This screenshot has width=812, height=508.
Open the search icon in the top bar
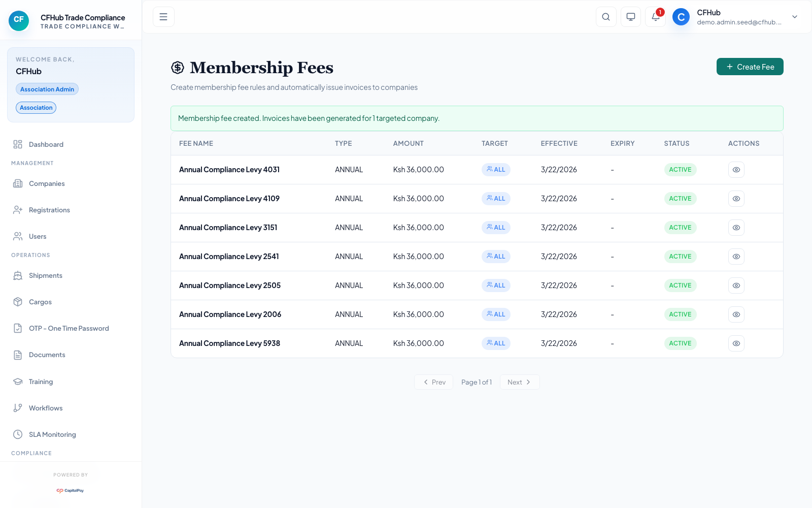[606, 17]
